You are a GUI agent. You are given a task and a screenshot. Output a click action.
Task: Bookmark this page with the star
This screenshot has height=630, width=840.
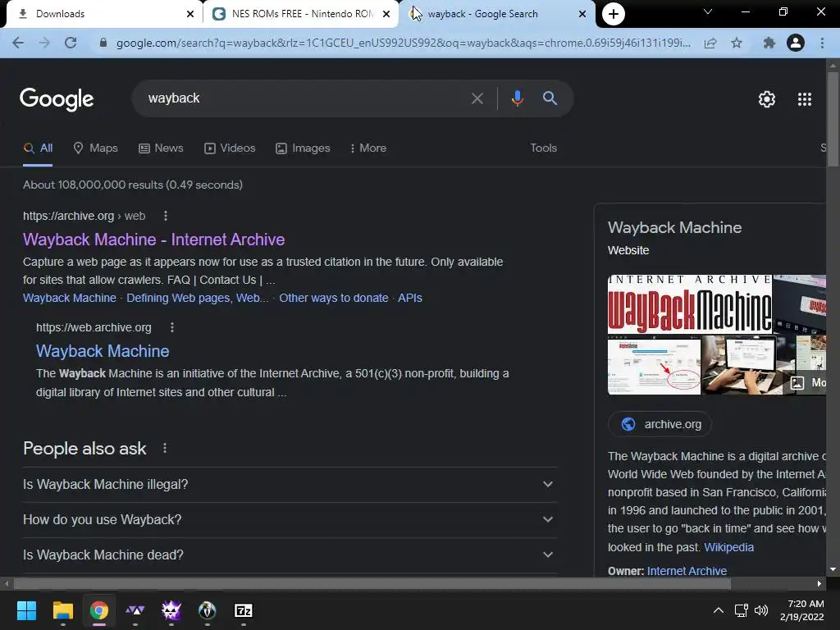click(x=737, y=43)
